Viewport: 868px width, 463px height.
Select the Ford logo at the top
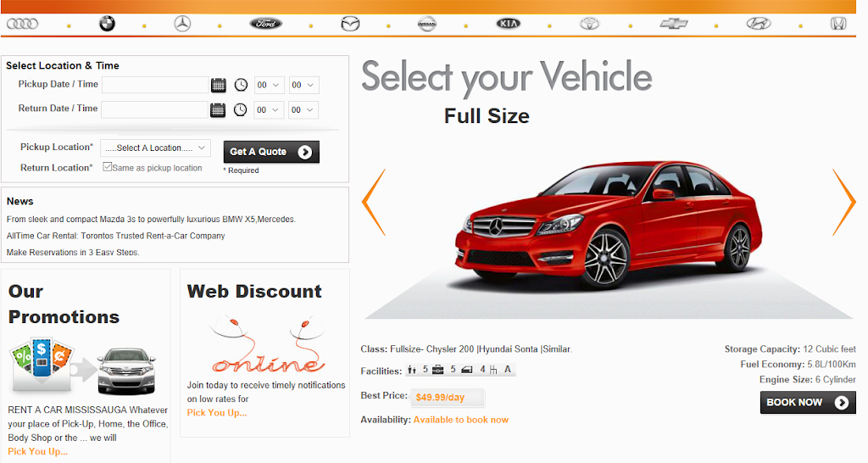(x=266, y=24)
